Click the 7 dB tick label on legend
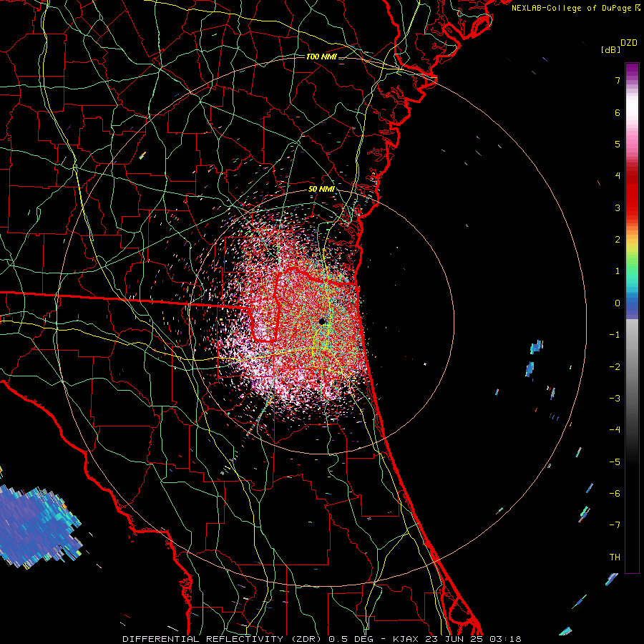Image resolution: width=644 pixels, height=644 pixels. (618, 80)
